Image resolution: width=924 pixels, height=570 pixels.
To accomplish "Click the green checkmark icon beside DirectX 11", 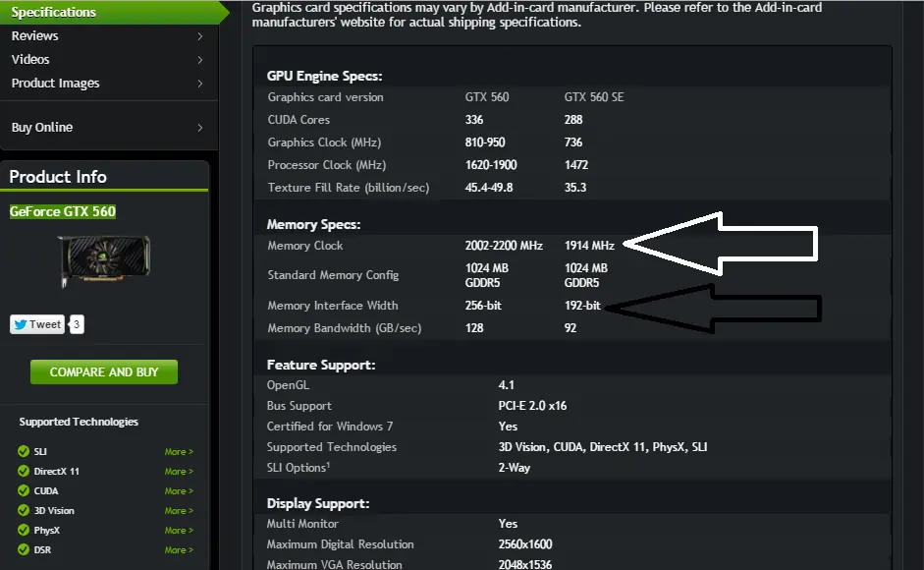I will coord(24,471).
